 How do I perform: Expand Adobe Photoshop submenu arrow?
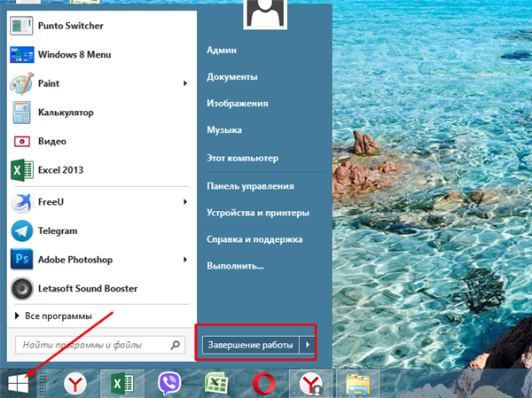pos(185,260)
